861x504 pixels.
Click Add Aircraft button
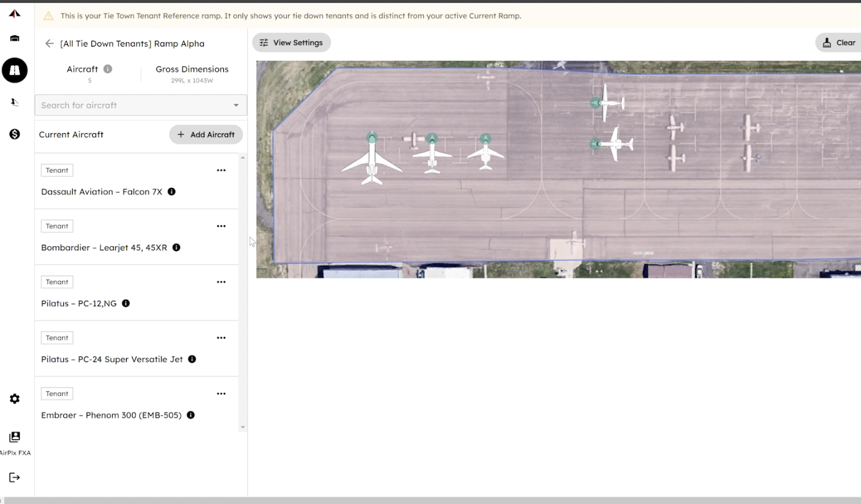coord(206,134)
